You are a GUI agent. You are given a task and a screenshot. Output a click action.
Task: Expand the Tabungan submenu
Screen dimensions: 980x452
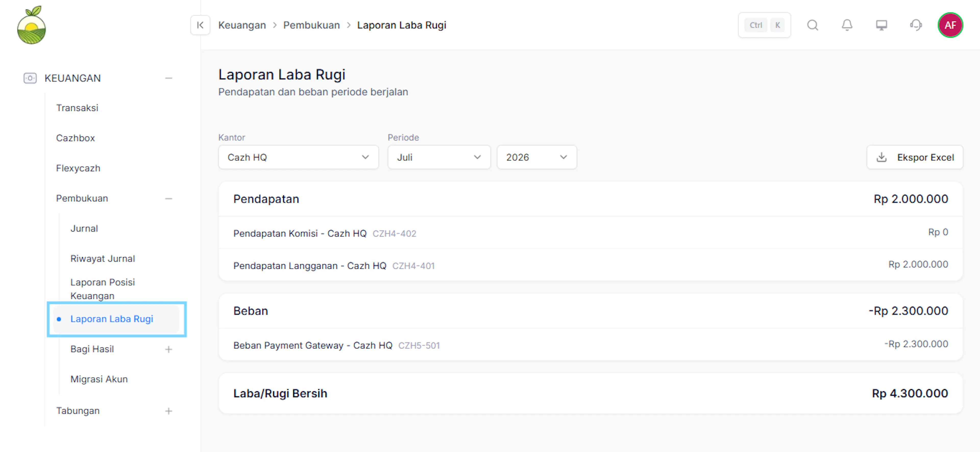[168, 411]
